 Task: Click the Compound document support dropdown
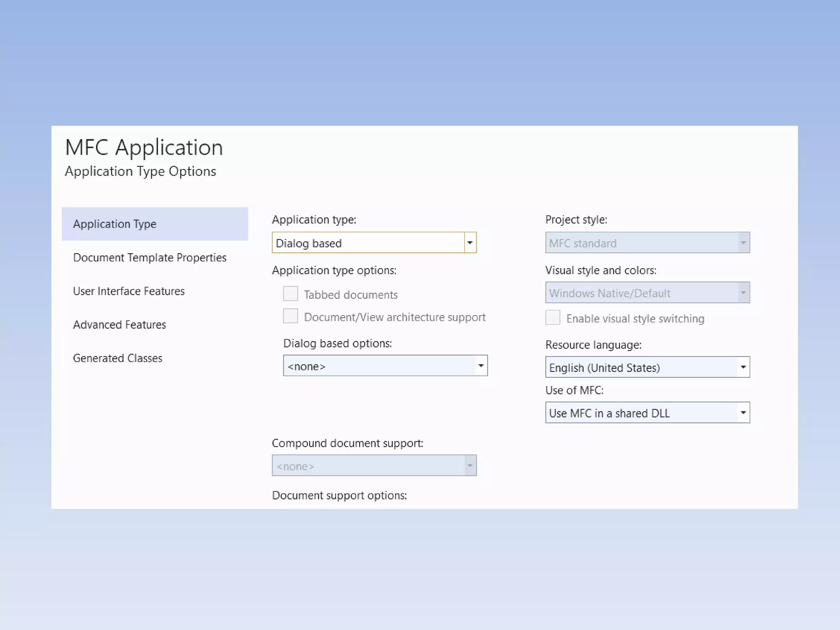[374, 466]
